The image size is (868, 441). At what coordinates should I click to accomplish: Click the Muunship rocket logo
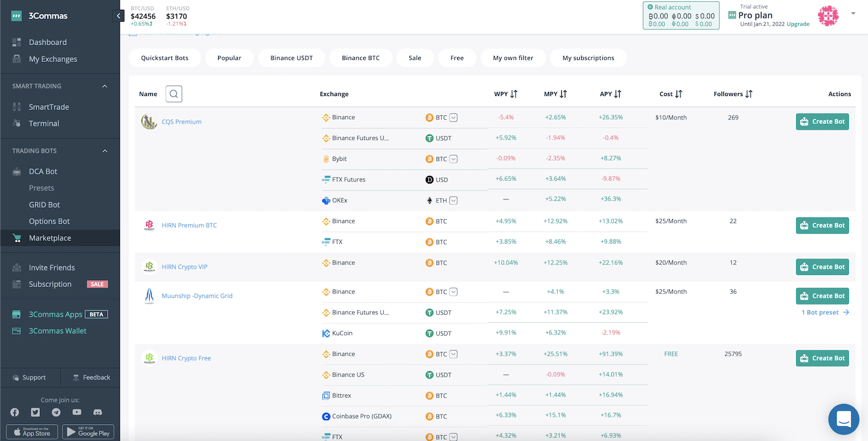coord(149,296)
